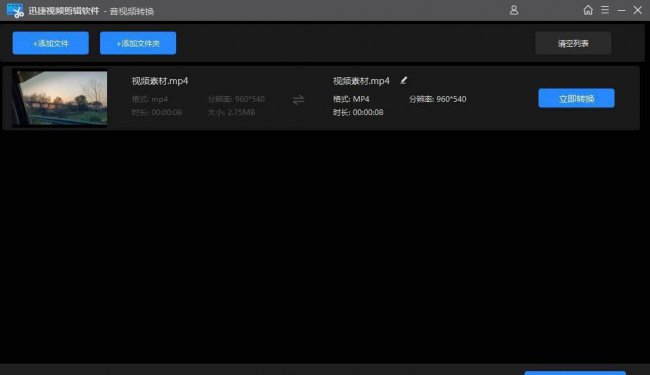Click source resolution 分辨率: 960*540
This screenshot has width=650, height=375.
click(x=236, y=99)
